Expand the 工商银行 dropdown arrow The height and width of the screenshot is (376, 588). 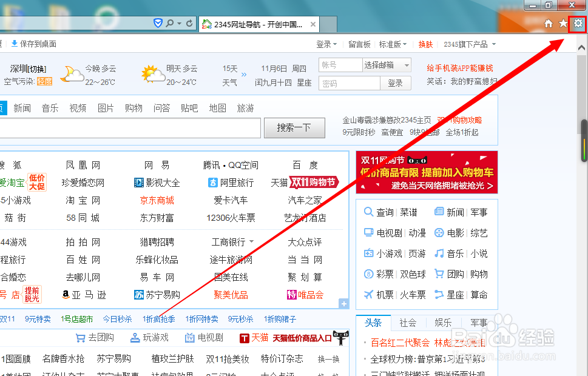[x=252, y=241]
